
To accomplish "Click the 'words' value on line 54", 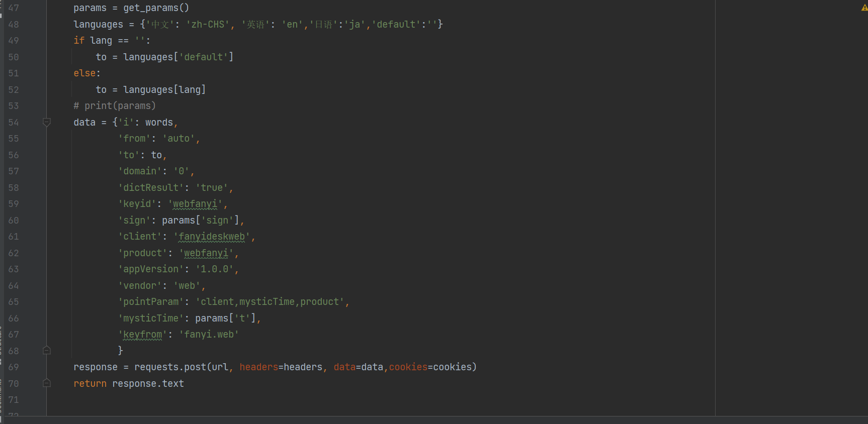I will point(159,123).
